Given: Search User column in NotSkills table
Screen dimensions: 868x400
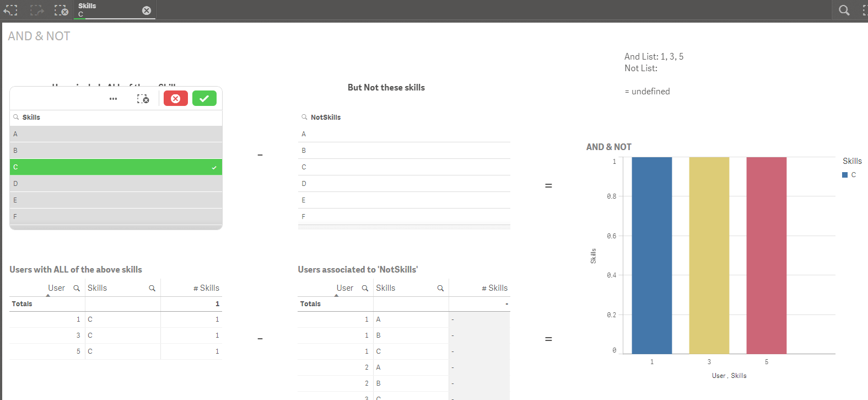Looking at the screenshot, I should point(365,288).
